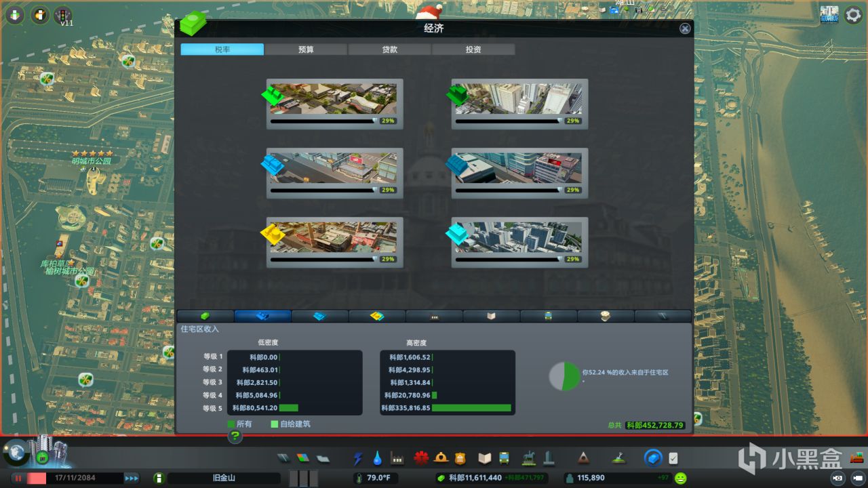
Task: Click the 自给建筑 legend swatch
Action: [x=275, y=424]
